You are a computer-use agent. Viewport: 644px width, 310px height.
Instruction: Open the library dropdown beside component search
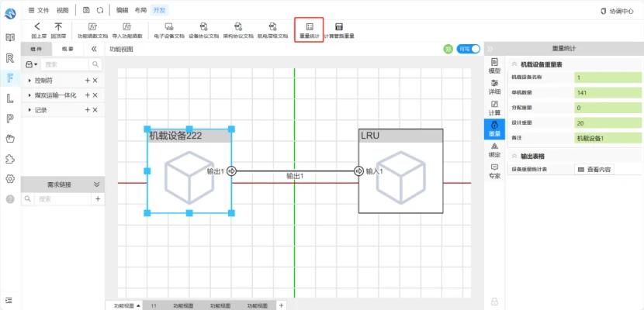click(x=32, y=64)
